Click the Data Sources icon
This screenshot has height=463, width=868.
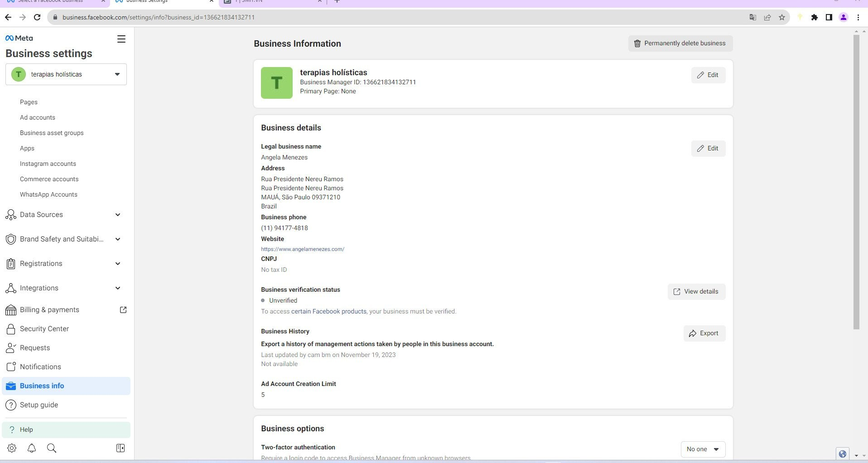pyautogui.click(x=11, y=215)
